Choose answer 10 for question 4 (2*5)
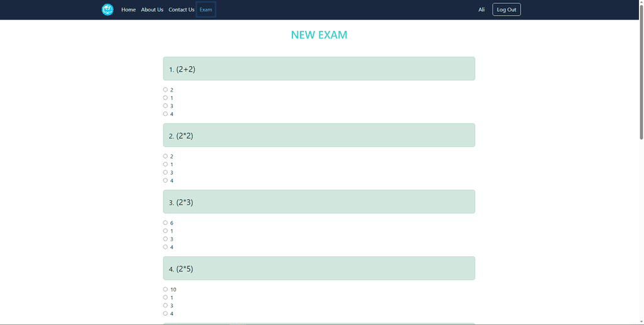The width and height of the screenshot is (644, 325). point(165,289)
